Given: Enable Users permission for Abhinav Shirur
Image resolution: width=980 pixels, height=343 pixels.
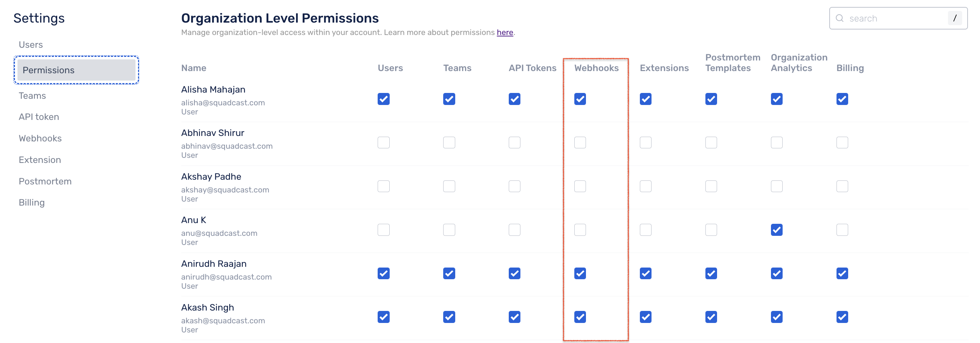Looking at the screenshot, I should pyautogui.click(x=383, y=143).
